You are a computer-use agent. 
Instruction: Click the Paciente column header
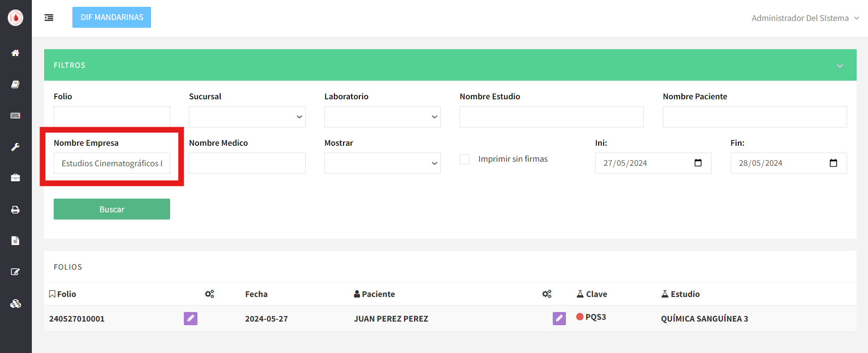[374, 294]
